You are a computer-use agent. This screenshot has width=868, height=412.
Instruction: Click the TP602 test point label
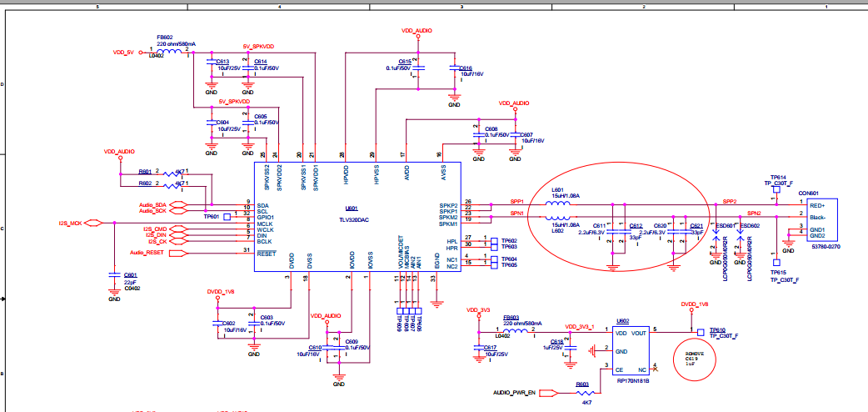click(x=509, y=241)
